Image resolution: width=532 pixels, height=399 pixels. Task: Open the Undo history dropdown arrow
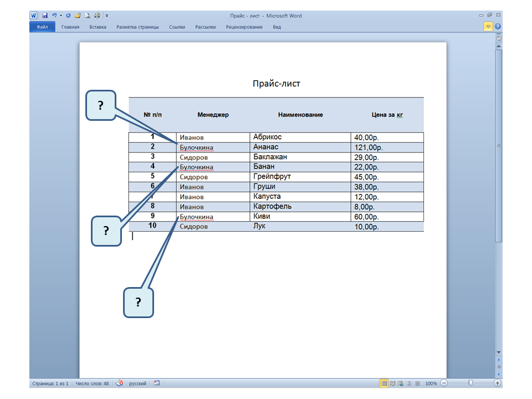click(60, 16)
